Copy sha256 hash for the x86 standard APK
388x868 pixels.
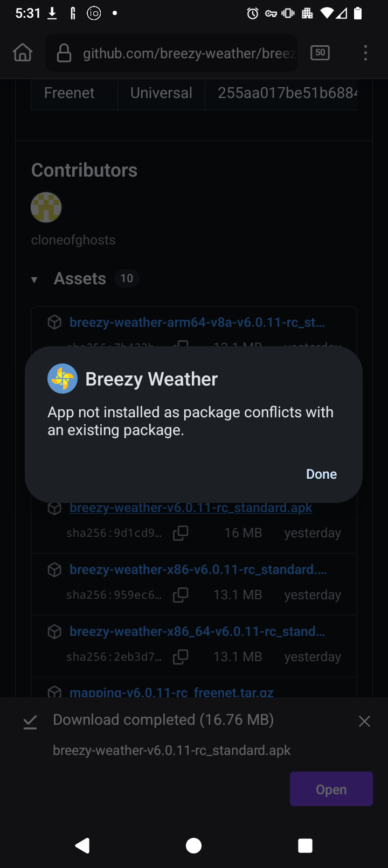(x=181, y=595)
